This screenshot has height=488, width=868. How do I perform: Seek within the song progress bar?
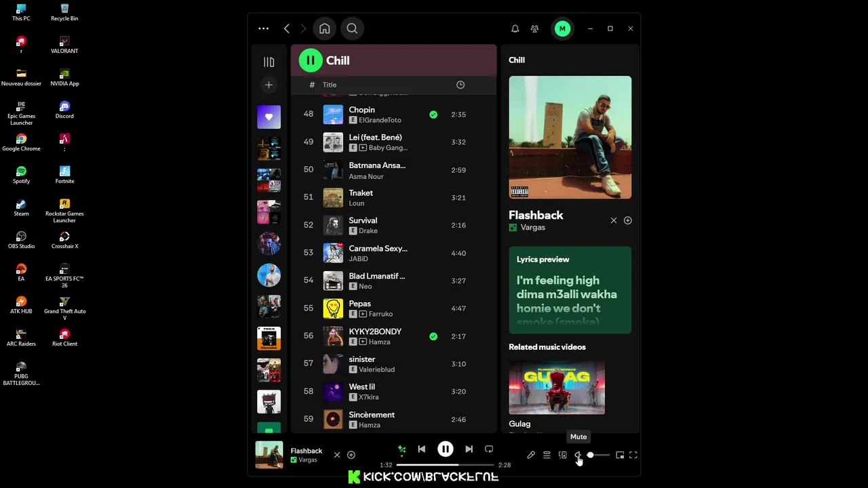click(x=446, y=465)
